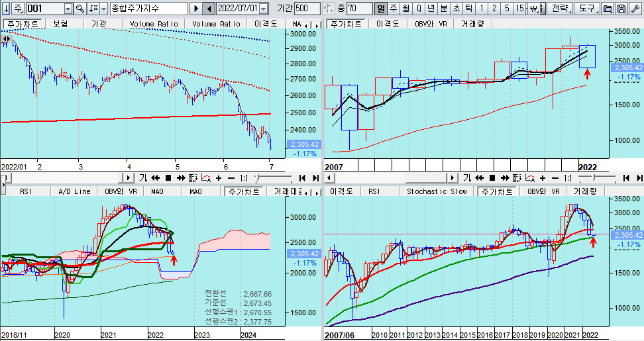Switch to 주 weekly period button
This screenshot has height=341, width=644.
(x=394, y=9)
